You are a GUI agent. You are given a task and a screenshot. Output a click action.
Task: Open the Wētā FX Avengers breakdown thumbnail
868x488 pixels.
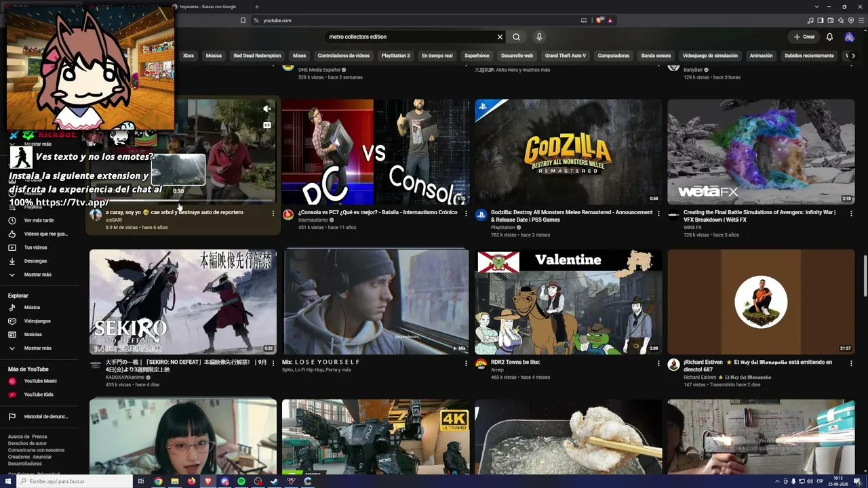(761, 152)
